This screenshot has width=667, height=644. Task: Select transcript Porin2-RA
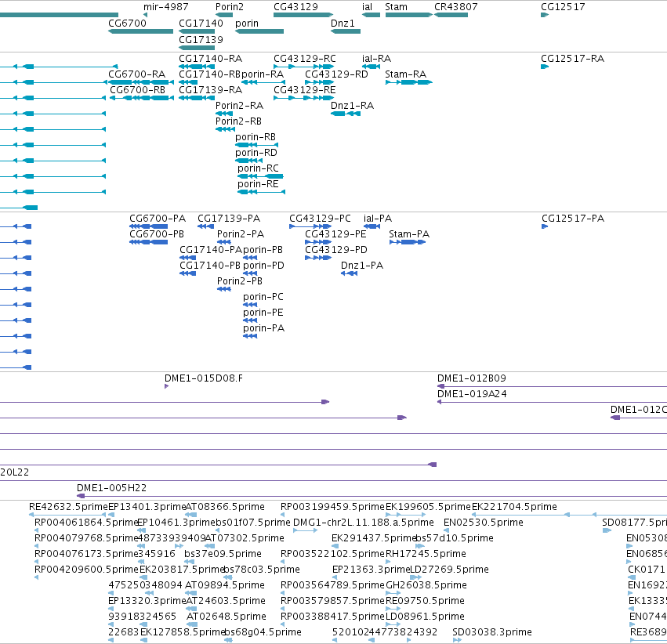224,114
